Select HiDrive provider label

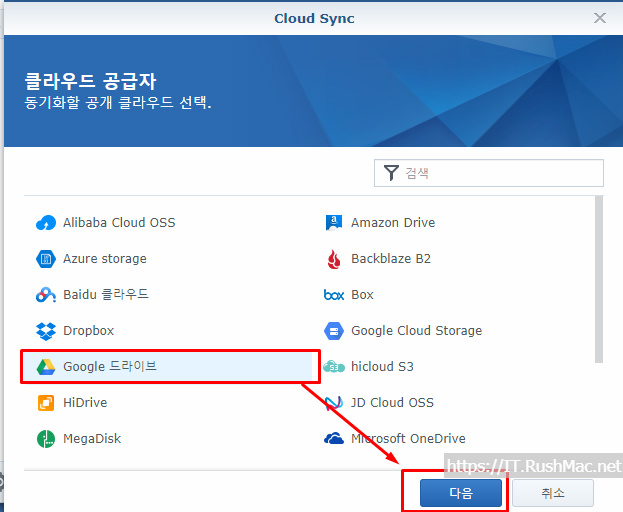coord(85,403)
